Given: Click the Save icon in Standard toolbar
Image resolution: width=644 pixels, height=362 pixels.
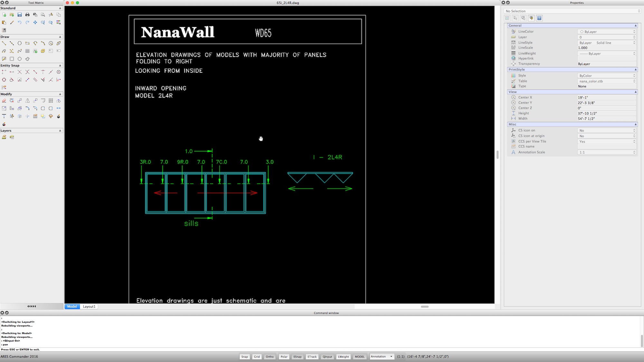Looking at the screenshot, I should point(20,15).
